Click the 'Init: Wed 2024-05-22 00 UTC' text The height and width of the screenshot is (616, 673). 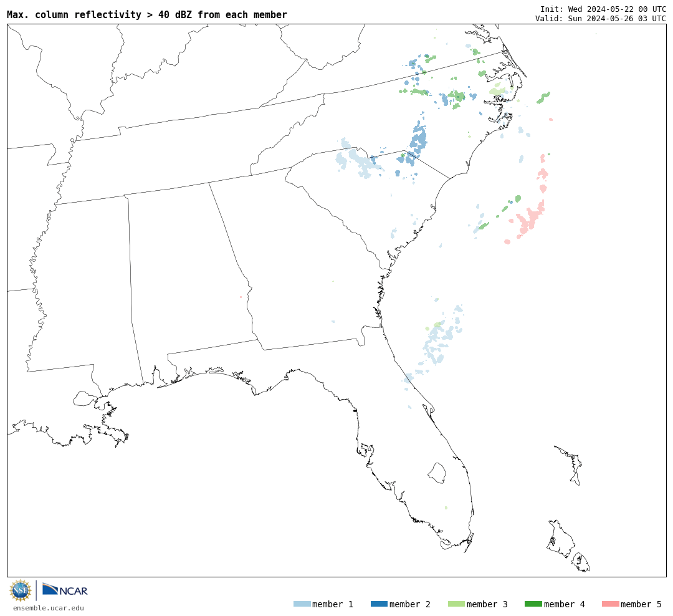(603, 9)
